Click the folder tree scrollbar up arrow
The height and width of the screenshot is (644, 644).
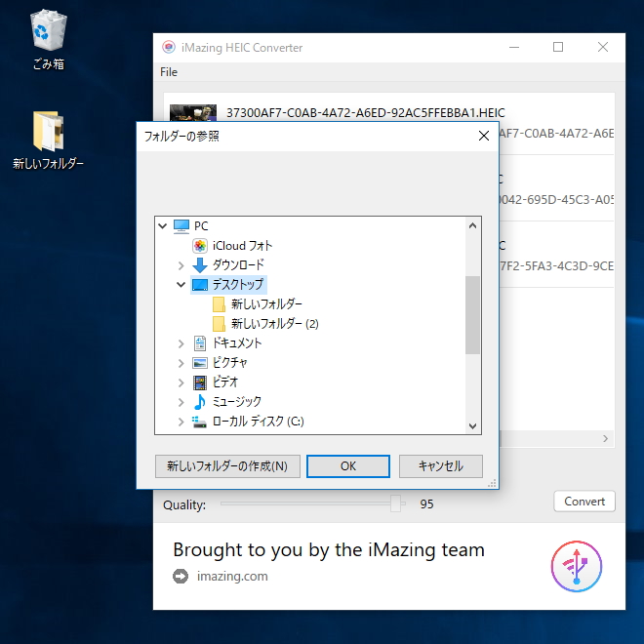[x=472, y=225]
